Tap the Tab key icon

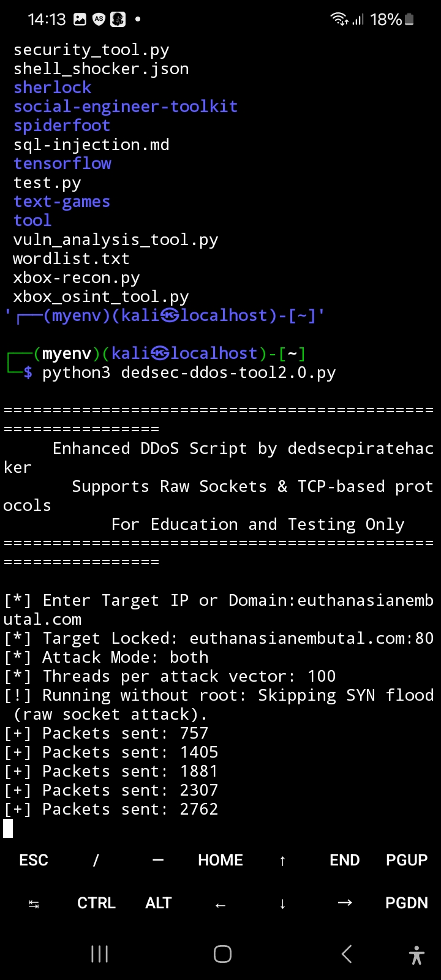(34, 903)
